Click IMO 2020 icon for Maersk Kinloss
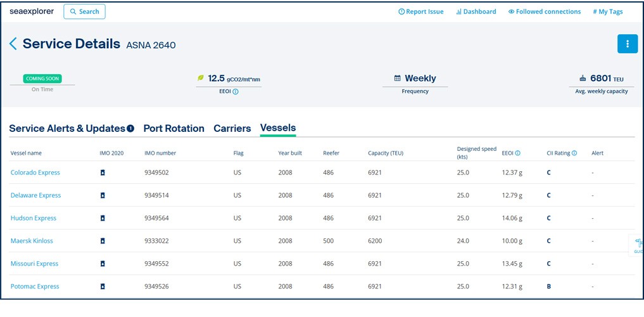 point(103,241)
